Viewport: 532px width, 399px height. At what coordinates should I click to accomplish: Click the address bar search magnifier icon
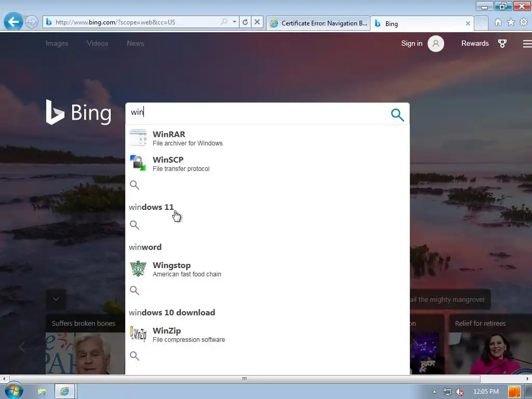[x=224, y=22]
